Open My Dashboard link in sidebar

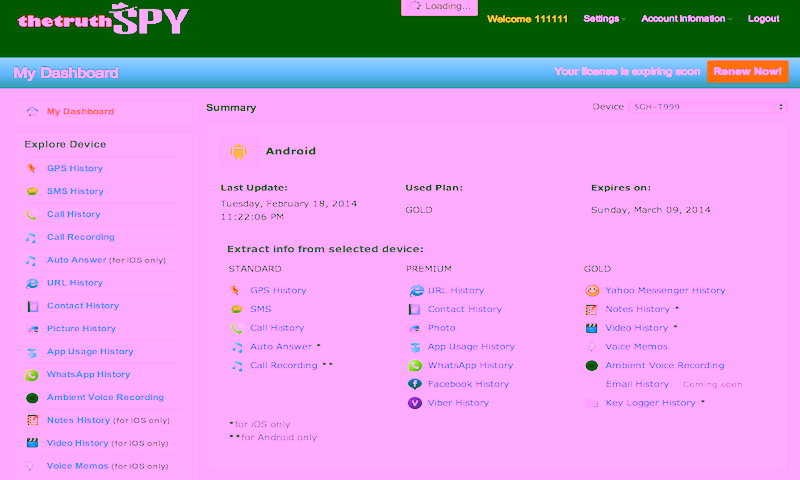click(x=80, y=112)
